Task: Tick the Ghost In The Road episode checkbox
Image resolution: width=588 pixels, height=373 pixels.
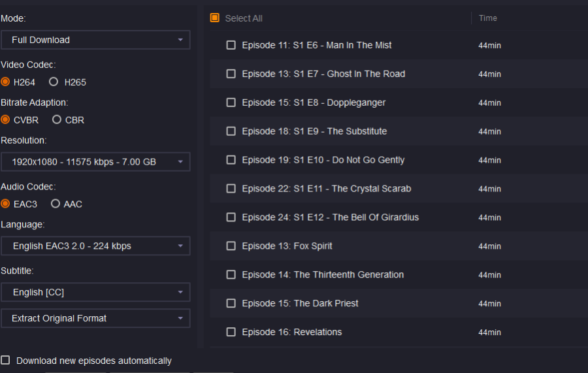Action: click(231, 74)
